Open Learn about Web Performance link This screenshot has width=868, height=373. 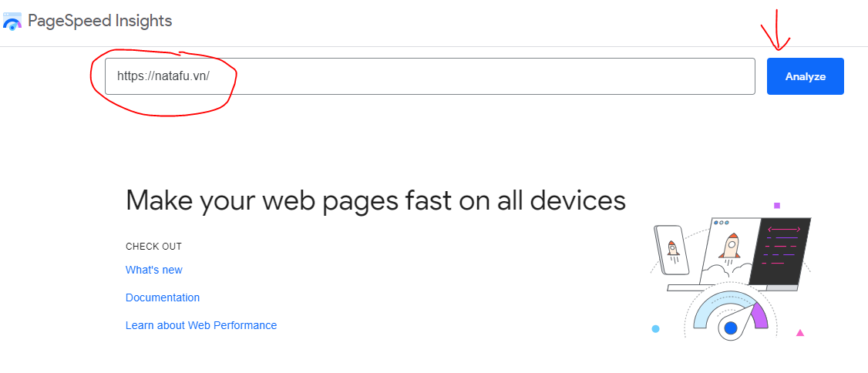click(x=201, y=325)
